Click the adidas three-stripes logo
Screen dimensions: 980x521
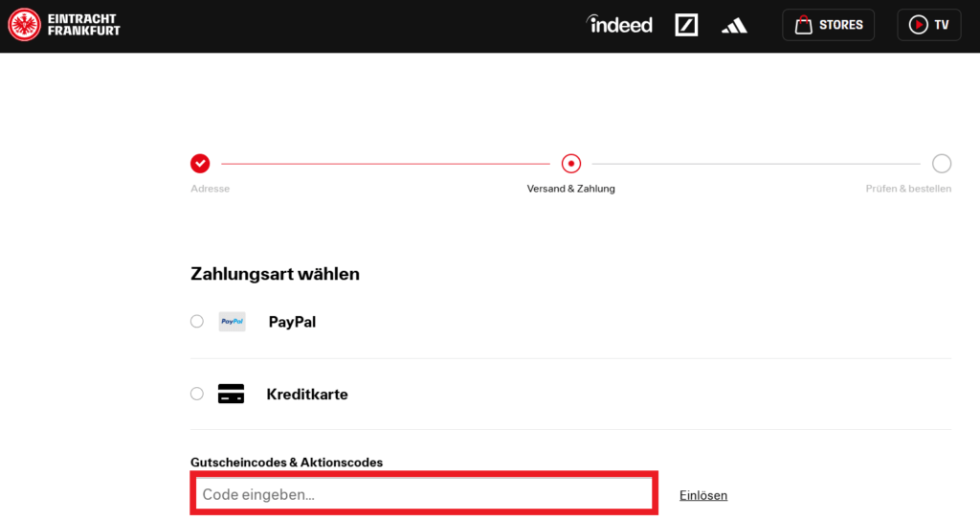(734, 26)
